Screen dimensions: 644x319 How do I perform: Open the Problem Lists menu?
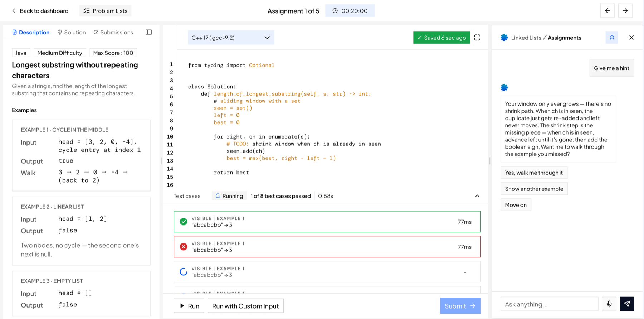point(105,11)
